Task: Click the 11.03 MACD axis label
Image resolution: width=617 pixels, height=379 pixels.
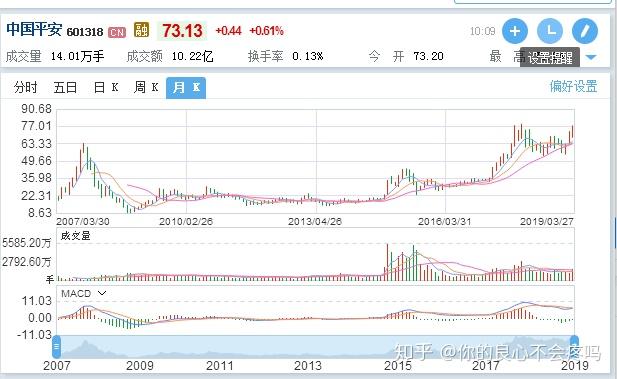Action: tap(37, 301)
